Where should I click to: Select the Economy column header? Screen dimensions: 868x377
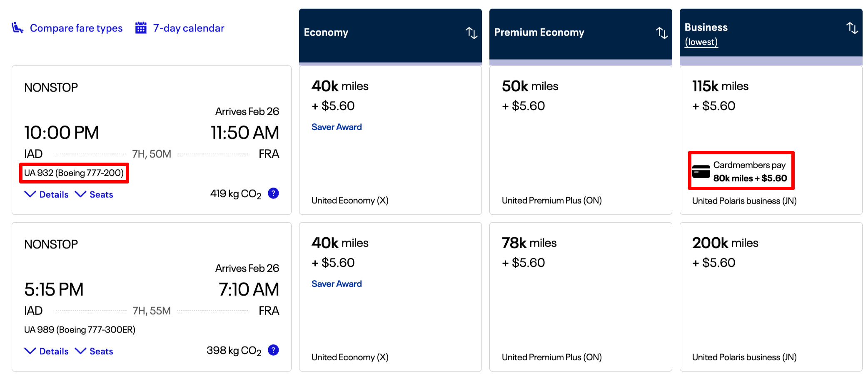coord(326,33)
